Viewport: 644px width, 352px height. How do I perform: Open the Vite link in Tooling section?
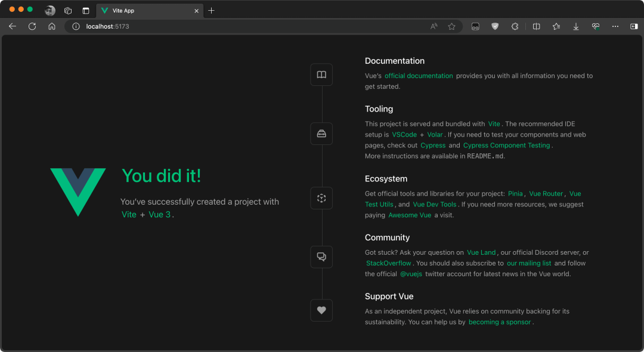[x=494, y=123]
